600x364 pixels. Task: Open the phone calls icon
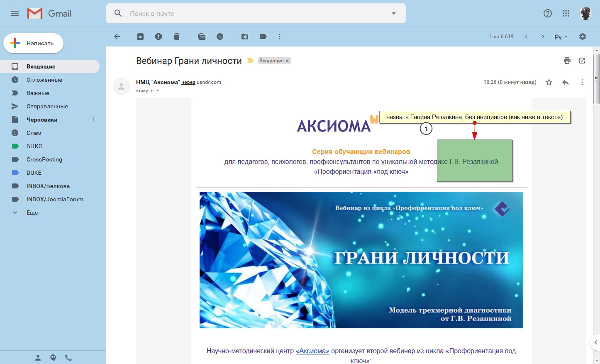(x=68, y=358)
